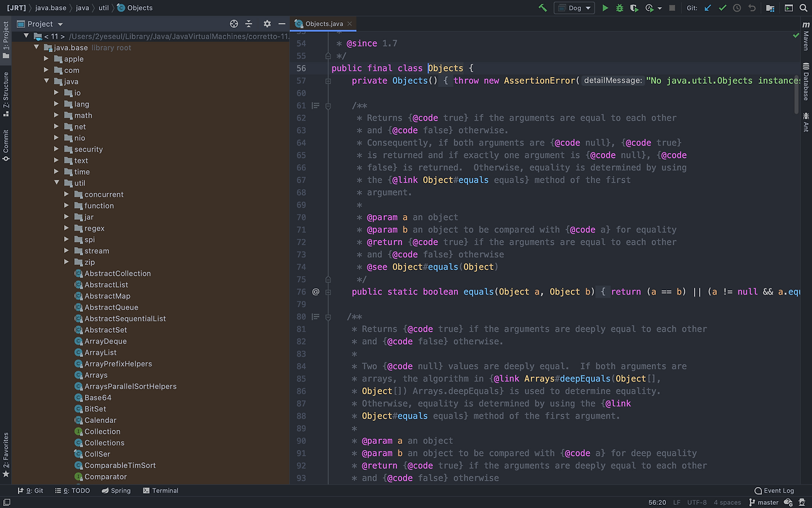The height and width of the screenshot is (508, 812).
Task: Collapse the util folder in tree
Action: 56,183
